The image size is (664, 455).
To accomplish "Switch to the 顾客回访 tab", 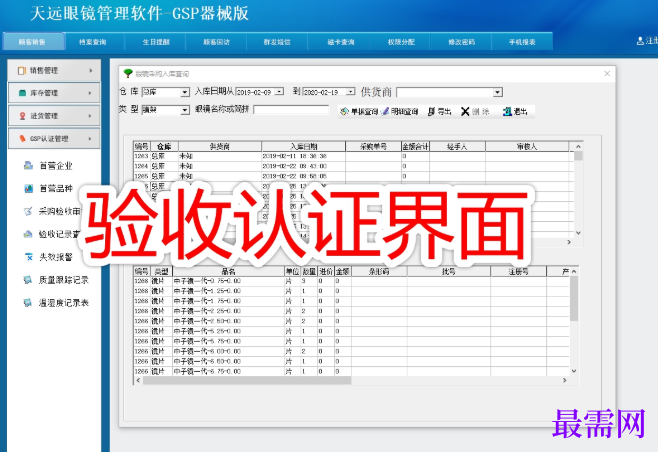I will [x=216, y=42].
